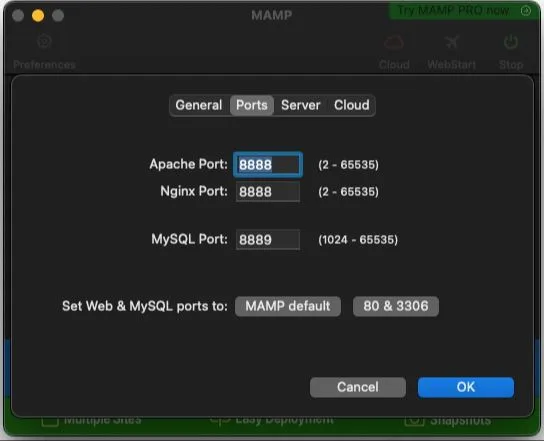Minimize the MAMP window with yellow button
Screen dimensions: 544x441
click(38, 16)
